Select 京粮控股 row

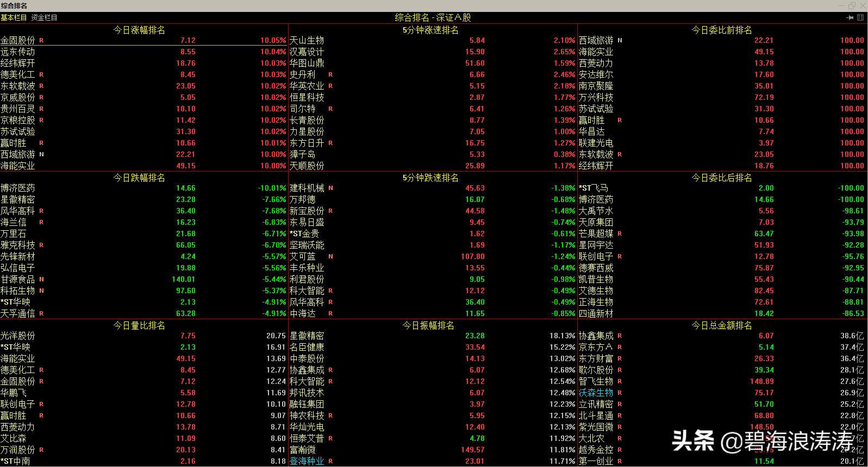coord(143,120)
